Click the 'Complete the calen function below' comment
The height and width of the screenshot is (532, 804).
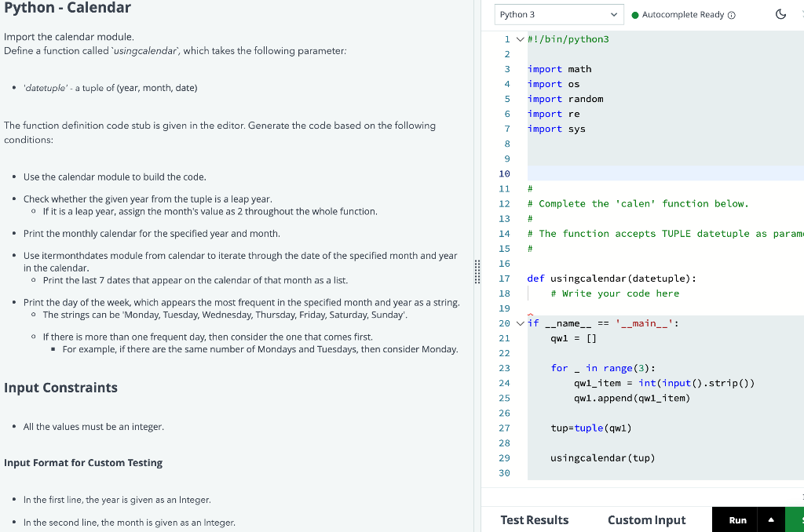(638, 204)
